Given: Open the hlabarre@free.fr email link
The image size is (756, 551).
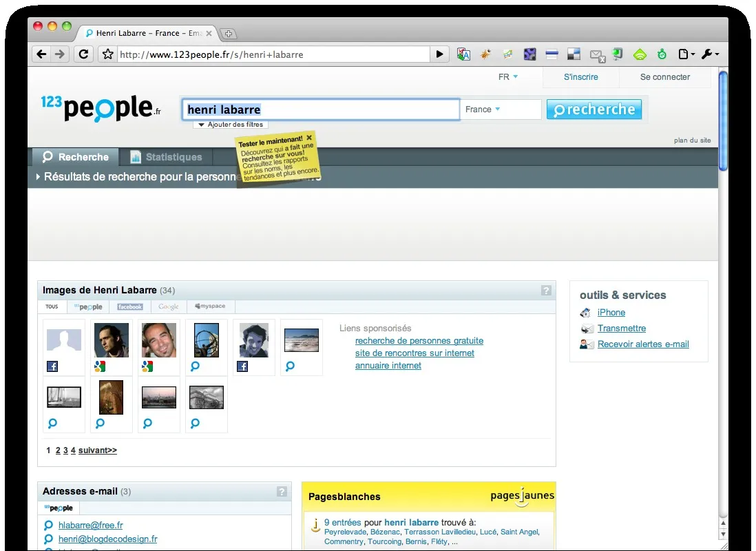Looking at the screenshot, I should [x=91, y=525].
